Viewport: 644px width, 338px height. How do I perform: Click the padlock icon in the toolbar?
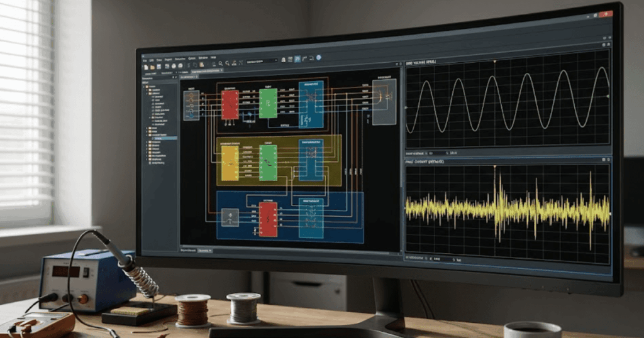(284, 60)
